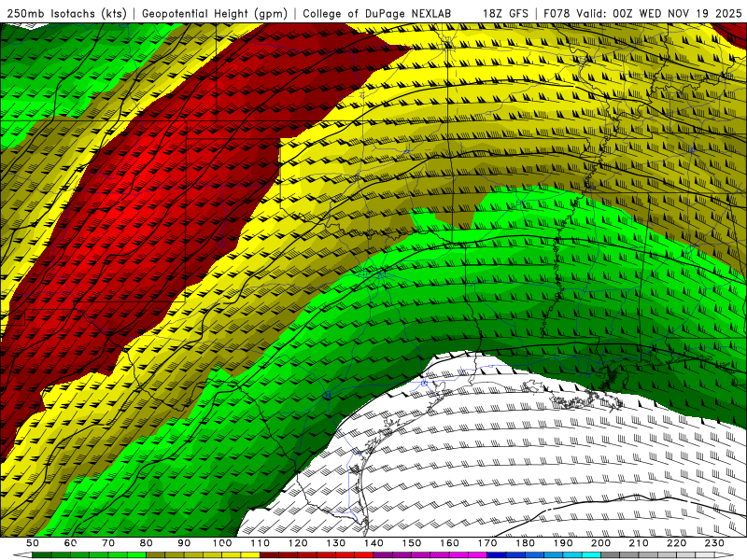Click the 160 value on the color scale
The height and width of the screenshot is (560, 747).
click(x=449, y=543)
